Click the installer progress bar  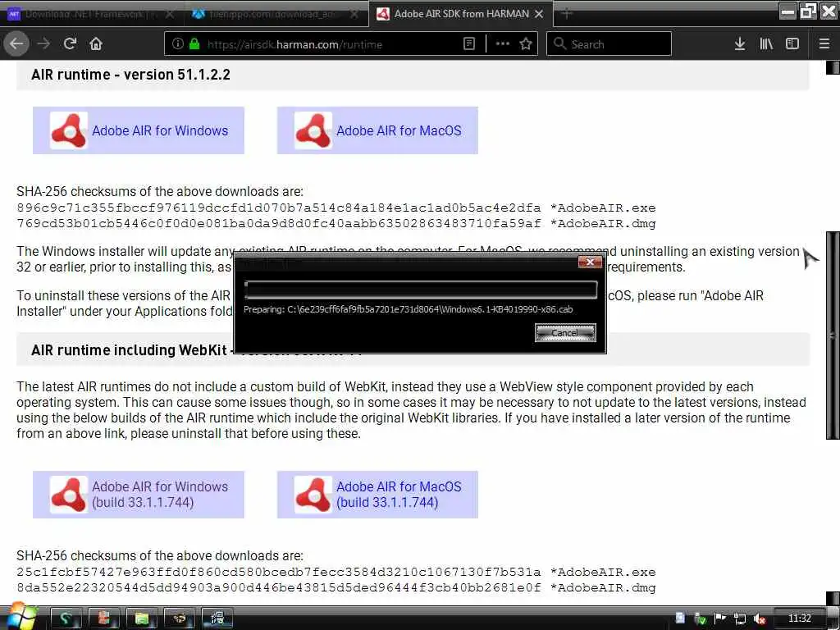pyautogui.click(x=421, y=290)
